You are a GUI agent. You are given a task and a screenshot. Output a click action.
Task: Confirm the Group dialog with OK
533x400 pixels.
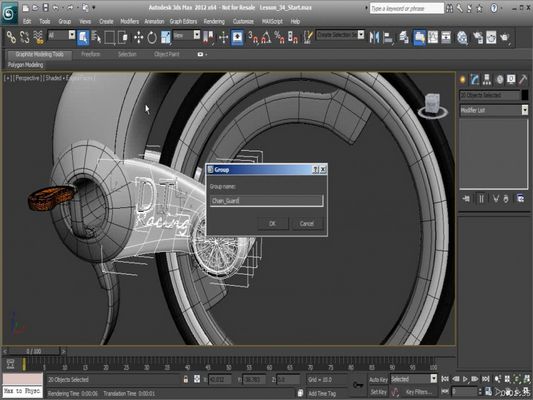(273, 224)
